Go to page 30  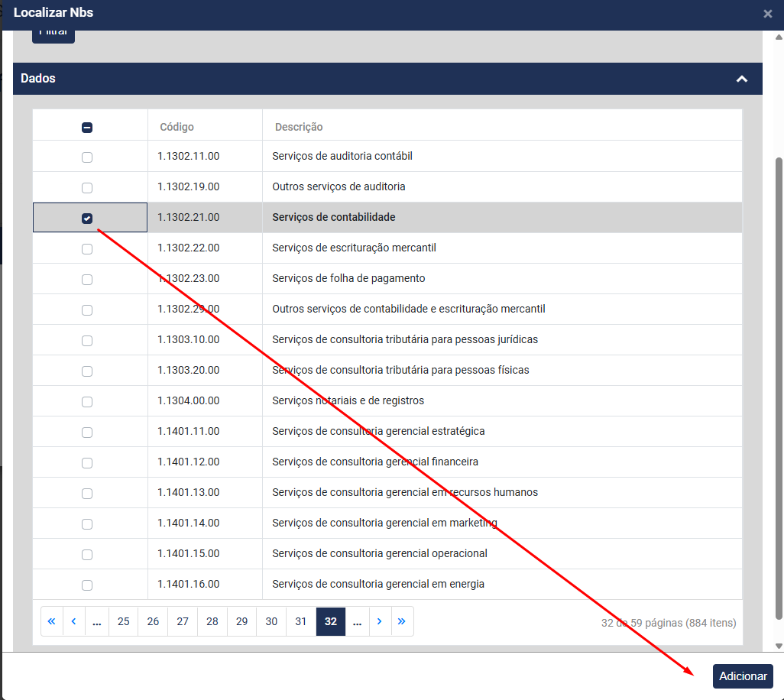coord(271,621)
